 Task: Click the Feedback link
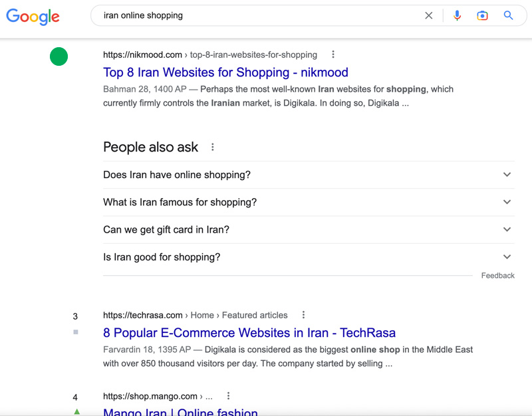click(x=497, y=276)
